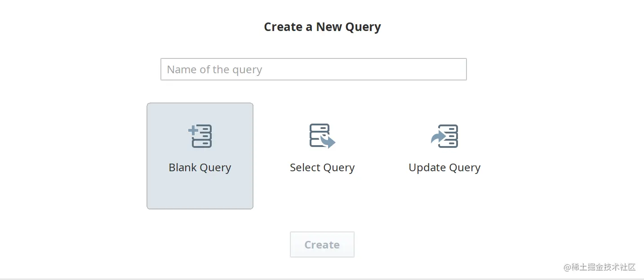Click the placeholder text "Name of the query"
The image size is (644, 280).
[214, 70]
